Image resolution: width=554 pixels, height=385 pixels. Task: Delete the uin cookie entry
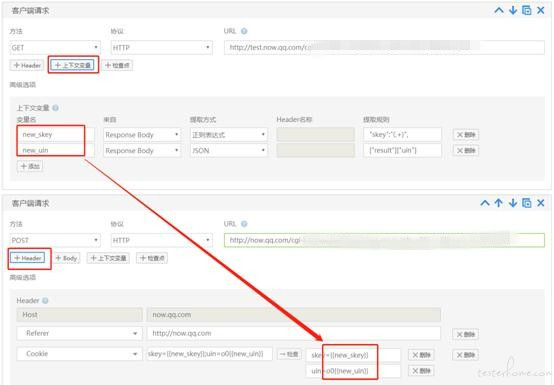pyautogui.click(x=421, y=371)
